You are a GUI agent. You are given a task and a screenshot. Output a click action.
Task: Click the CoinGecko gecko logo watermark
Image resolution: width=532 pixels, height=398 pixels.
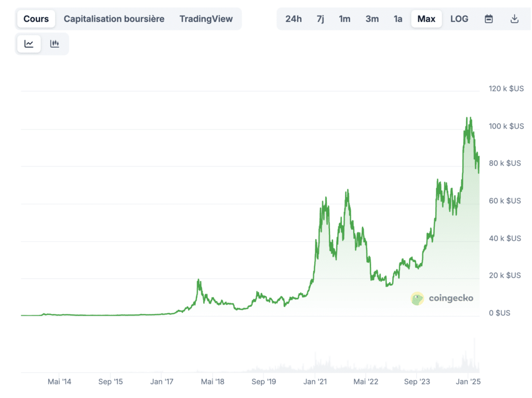(x=417, y=298)
